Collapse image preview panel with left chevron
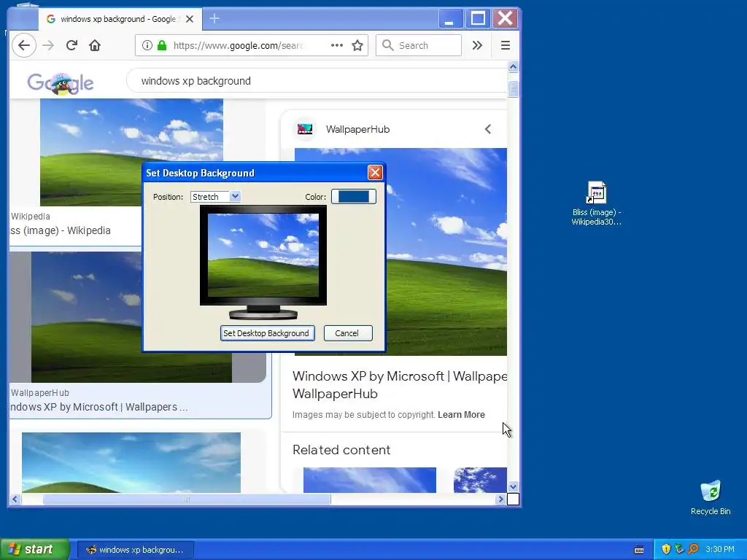747x560 pixels. pos(488,129)
